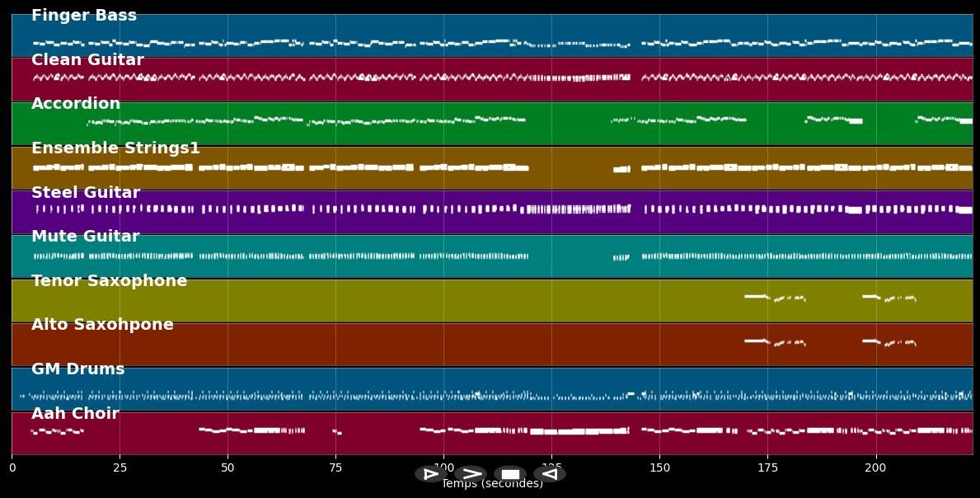Click the 200 seconds tick label
Image resolution: width=980 pixels, height=498 pixels.
(x=875, y=467)
